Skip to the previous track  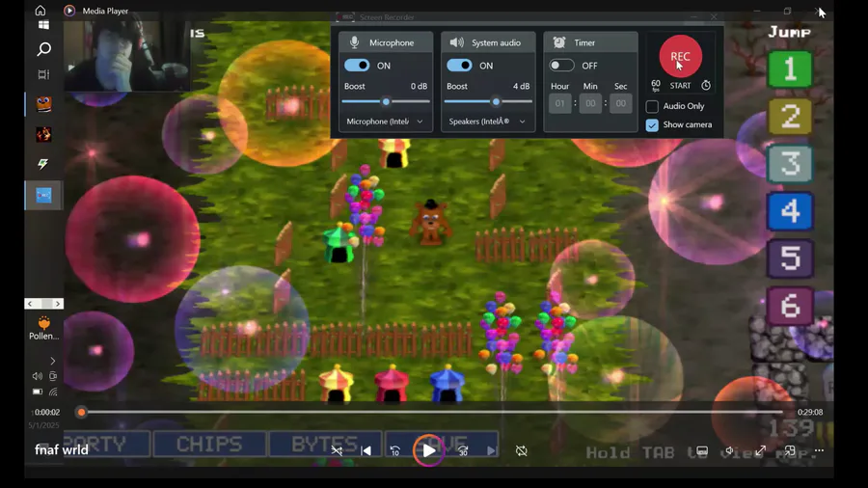[x=366, y=451]
